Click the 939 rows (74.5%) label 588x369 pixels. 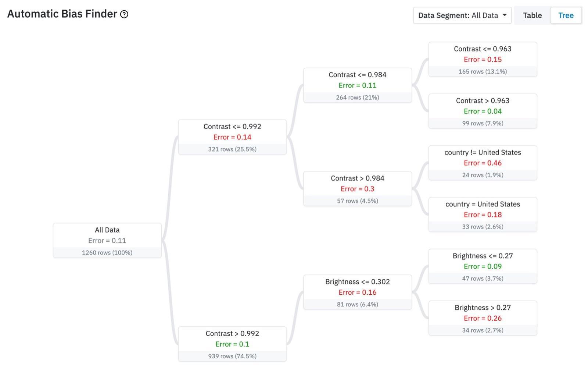pos(232,356)
